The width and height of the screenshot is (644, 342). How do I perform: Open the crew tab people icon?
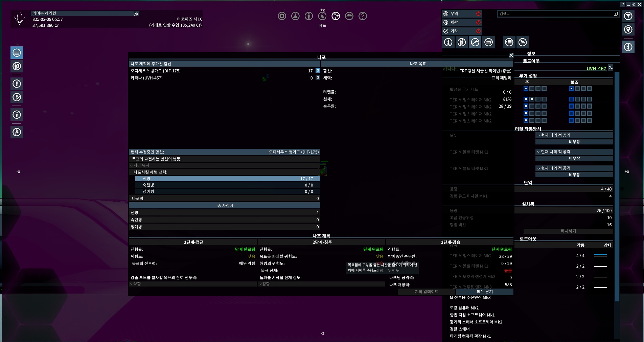click(462, 42)
